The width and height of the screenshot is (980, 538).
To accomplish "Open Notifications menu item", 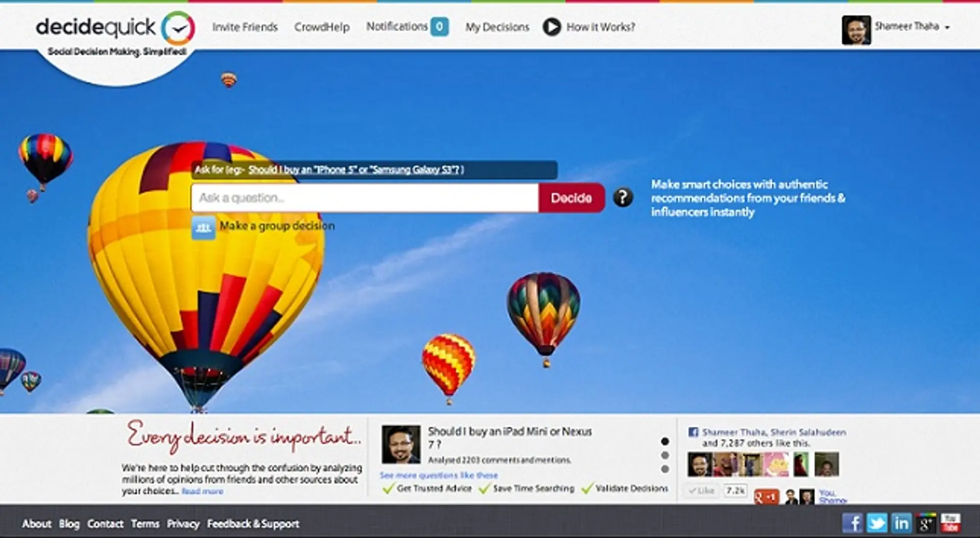I will tap(397, 27).
